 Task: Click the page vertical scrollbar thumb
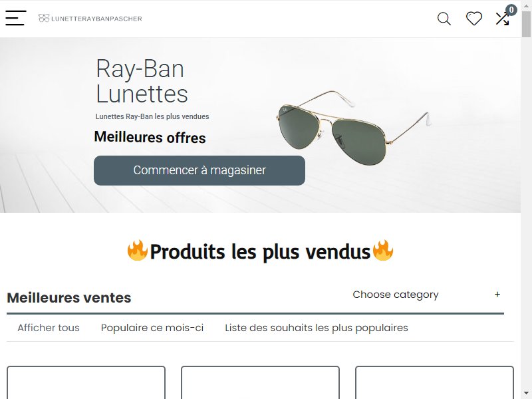click(x=526, y=24)
